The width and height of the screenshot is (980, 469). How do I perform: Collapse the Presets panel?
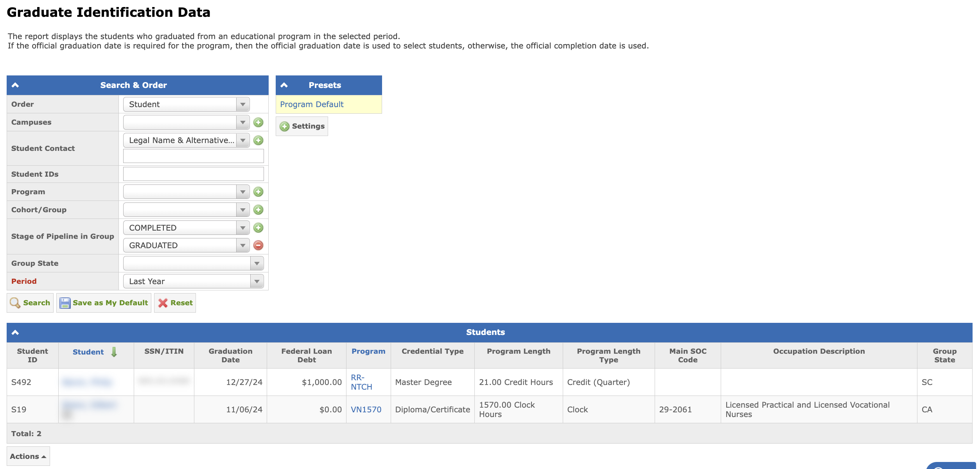point(284,85)
